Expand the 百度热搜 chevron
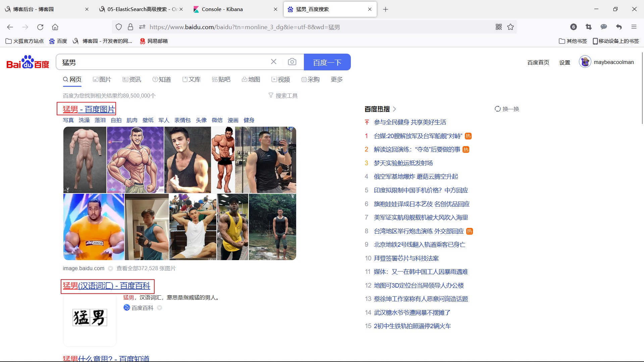Image resolution: width=644 pixels, height=362 pixels. [x=394, y=109]
